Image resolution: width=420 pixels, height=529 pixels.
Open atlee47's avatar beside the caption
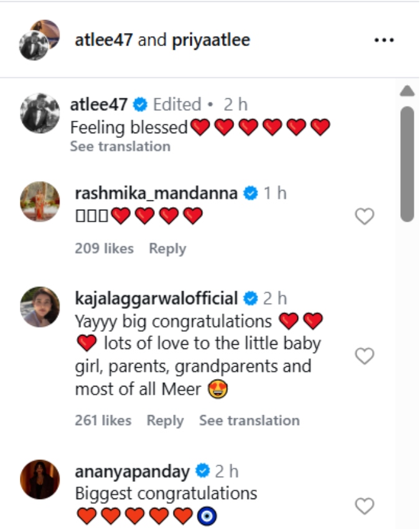pos(40,113)
